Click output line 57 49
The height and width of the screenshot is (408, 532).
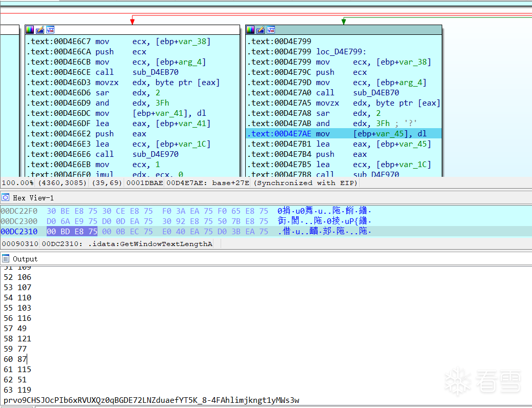click(15, 329)
